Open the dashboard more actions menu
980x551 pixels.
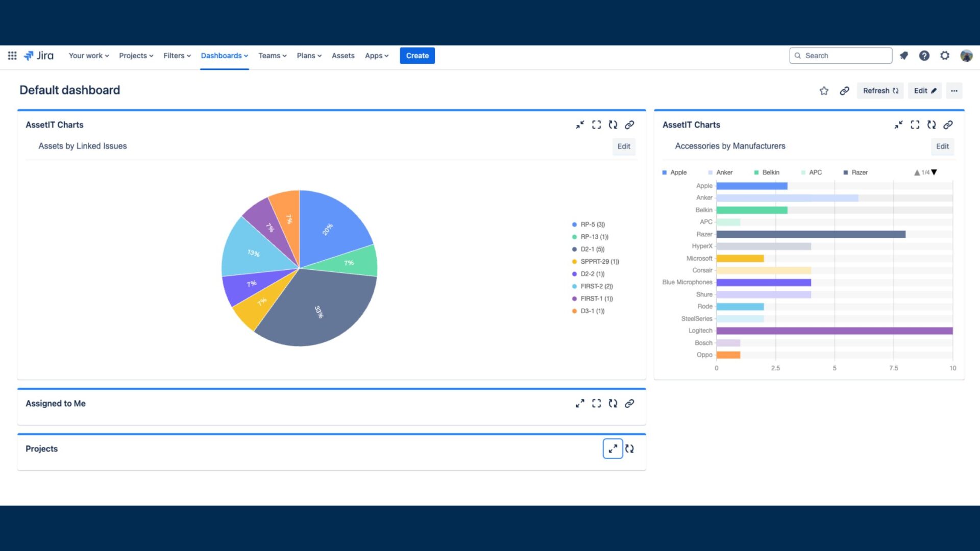954,91
